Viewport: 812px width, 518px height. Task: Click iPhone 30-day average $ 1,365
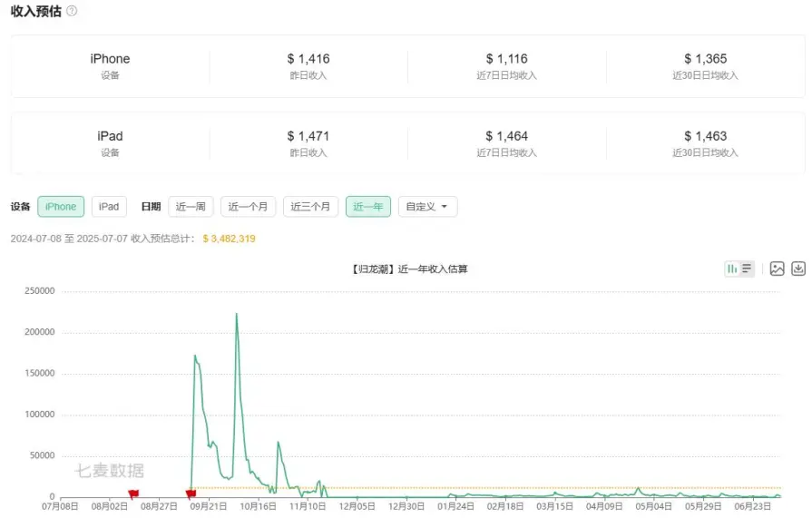tap(705, 59)
